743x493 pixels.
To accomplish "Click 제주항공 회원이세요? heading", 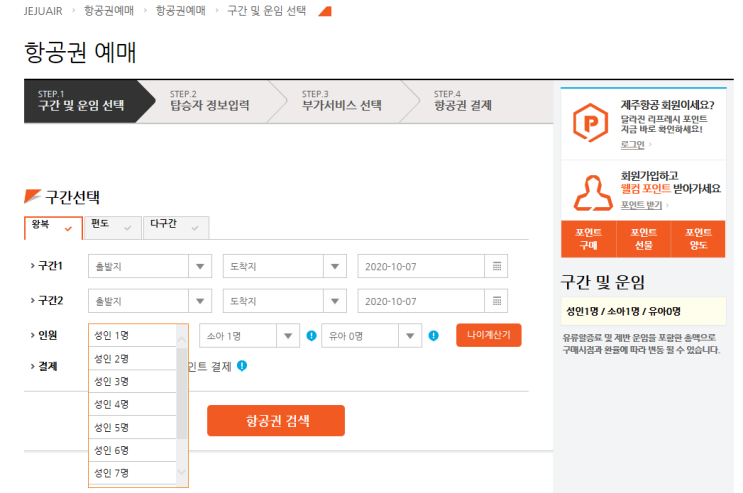I will tap(667, 105).
